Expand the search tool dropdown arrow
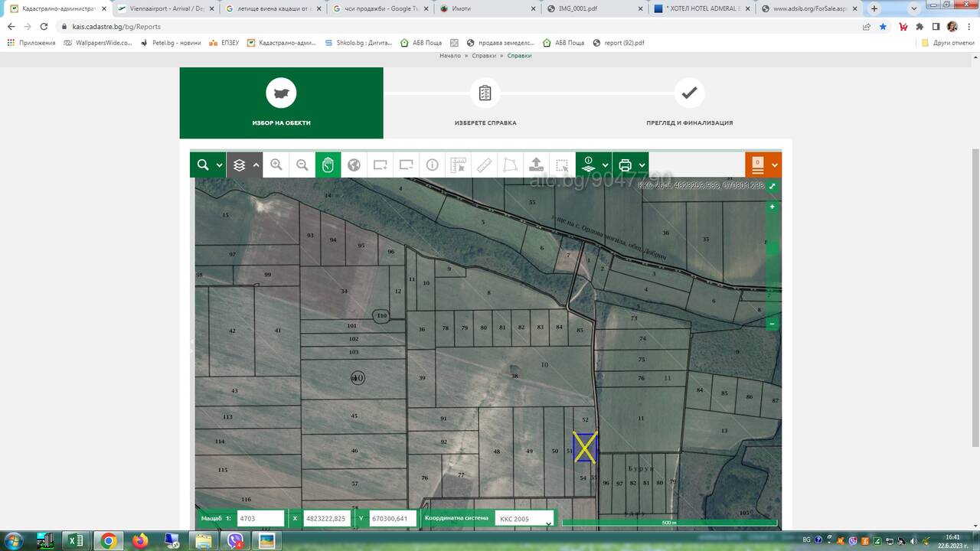The height and width of the screenshot is (551, 980). coord(220,165)
